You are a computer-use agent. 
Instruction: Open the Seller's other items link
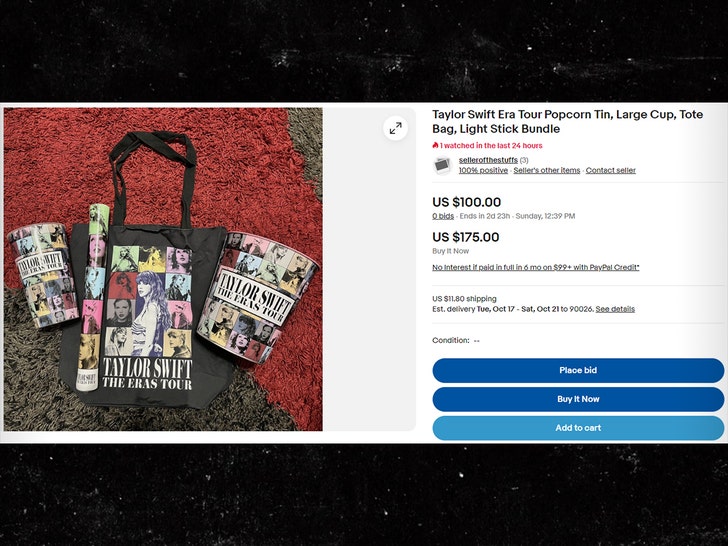pos(546,170)
